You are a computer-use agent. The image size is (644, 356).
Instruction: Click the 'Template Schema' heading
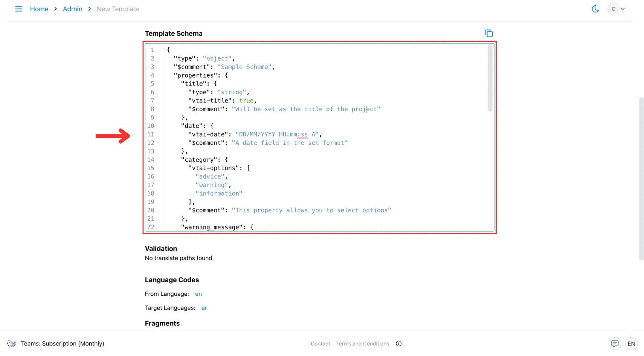tap(174, 34)
